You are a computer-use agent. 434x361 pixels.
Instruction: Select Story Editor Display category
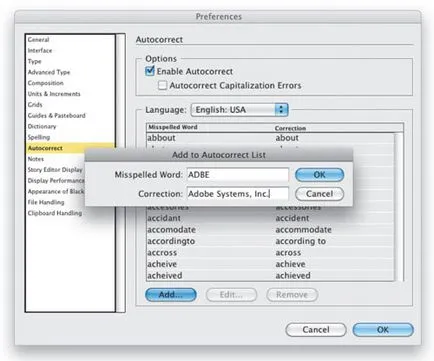tap(55, 170)
